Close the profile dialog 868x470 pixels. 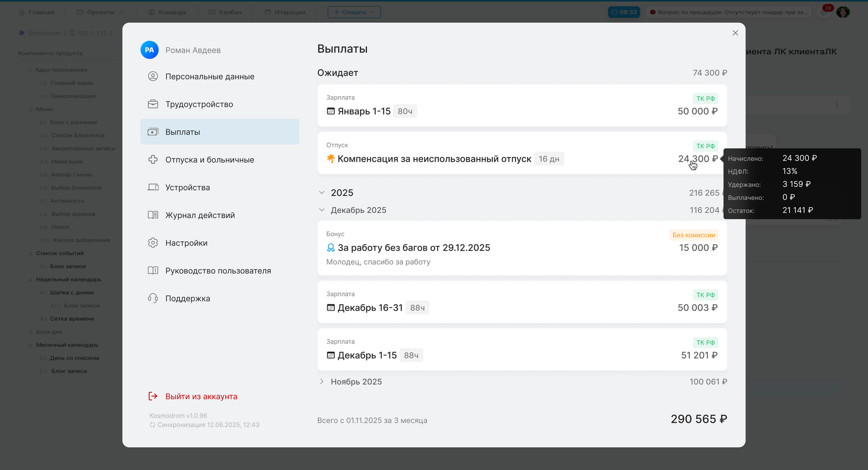pyautogui.click(x=735, y=33)
